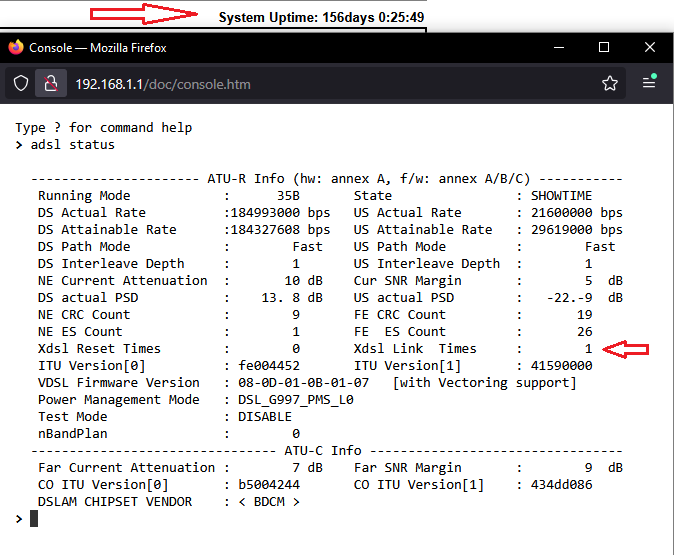Image resolution: width=674 pixels, height=555 pixels.
Task: Click the NE ES Count label
Action: click(x=80, y=332)
